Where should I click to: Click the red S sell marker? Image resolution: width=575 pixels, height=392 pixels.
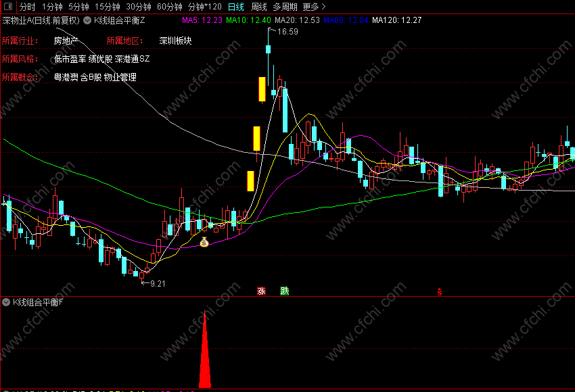click(439, 291)
